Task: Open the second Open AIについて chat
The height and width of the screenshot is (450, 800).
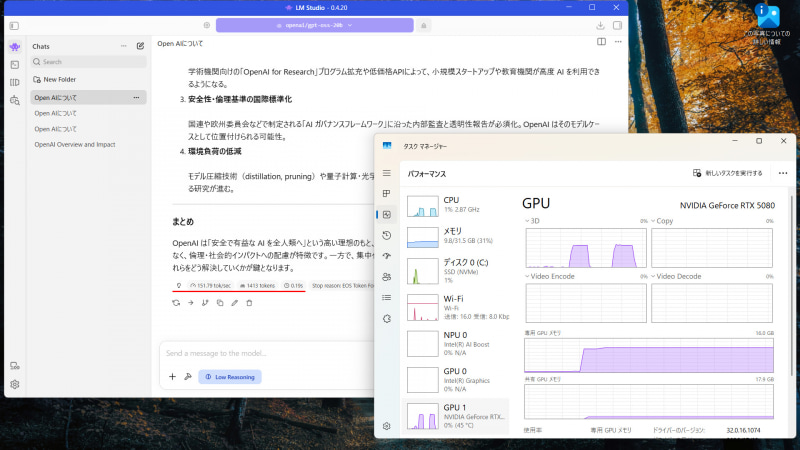Action: tap(56, 113)
